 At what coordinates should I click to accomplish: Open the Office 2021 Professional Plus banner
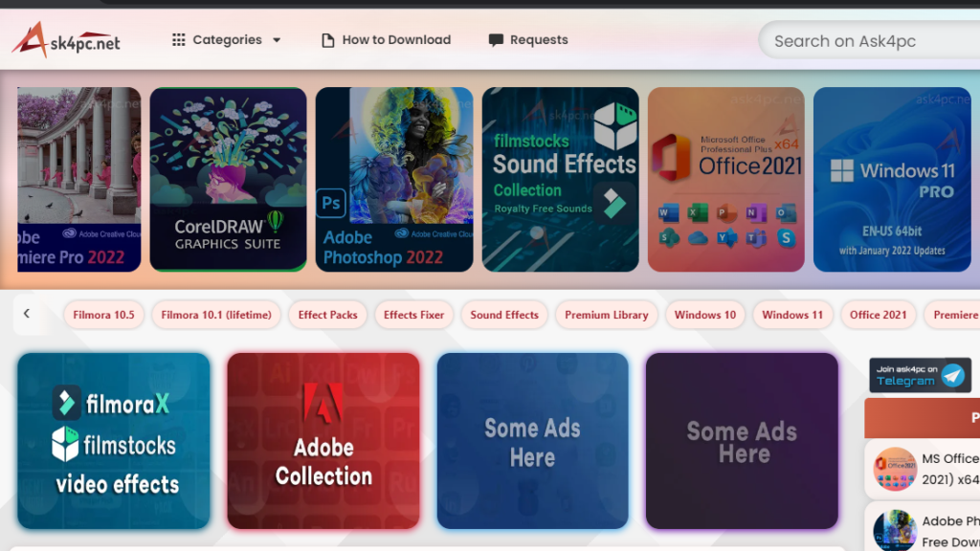click(726, 179)
